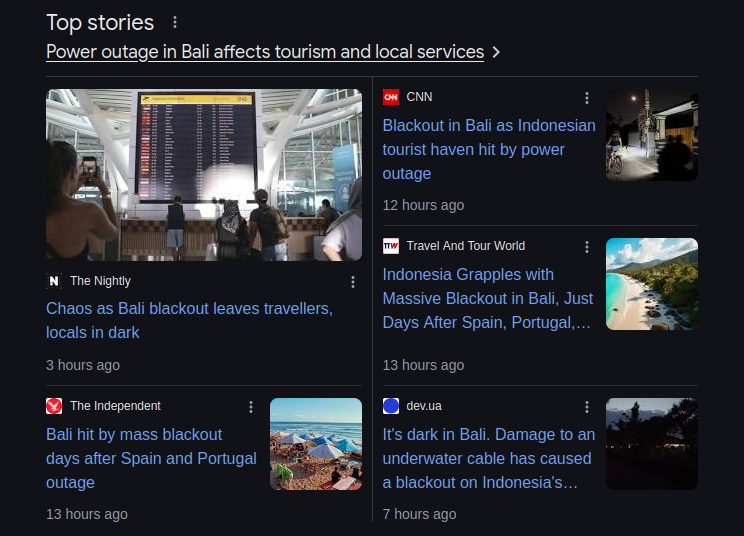Open The Independent story three-dot menu
744x536 pixels.
[251, 407]
